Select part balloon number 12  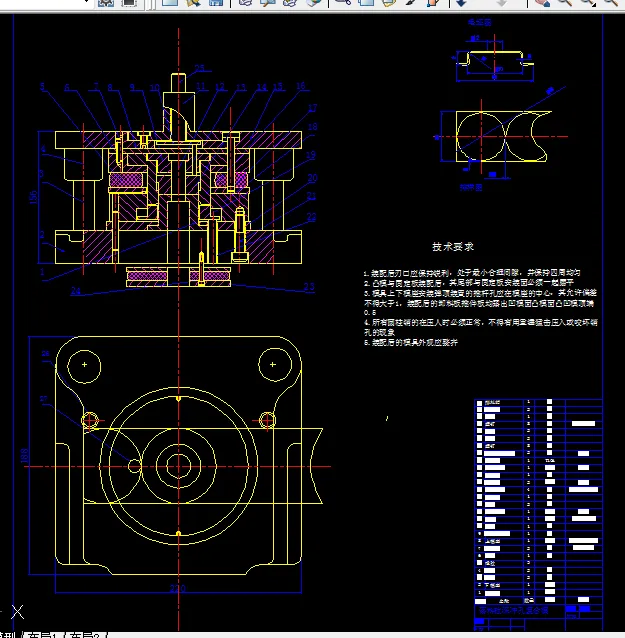pos(220,87)
